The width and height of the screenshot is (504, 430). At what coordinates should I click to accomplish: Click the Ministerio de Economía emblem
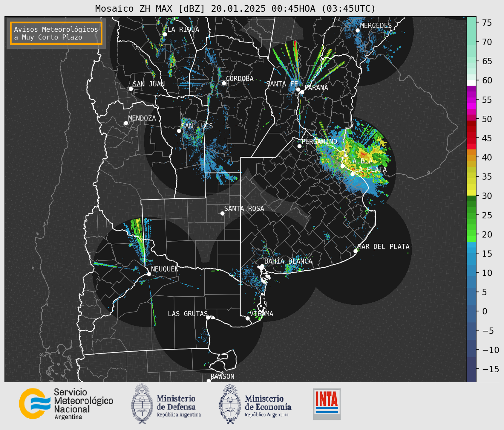(230, 403)
